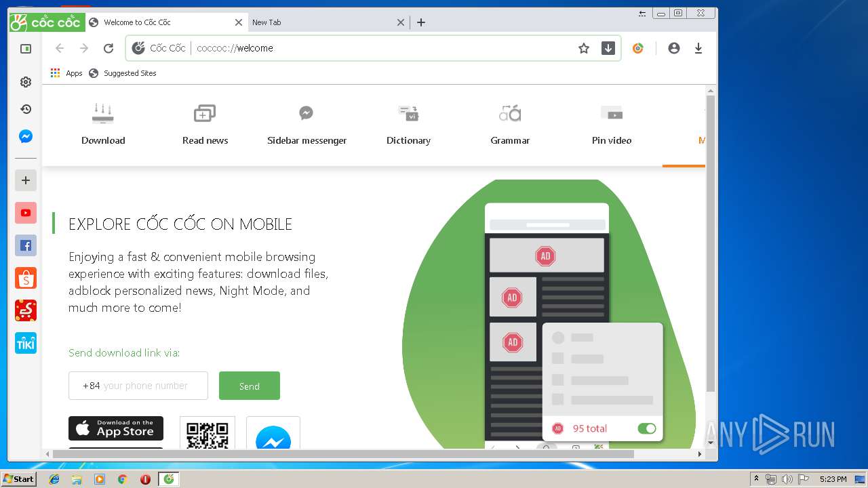Open media player taskbar icon
868x488 pixels.
(x=100, y=479)
